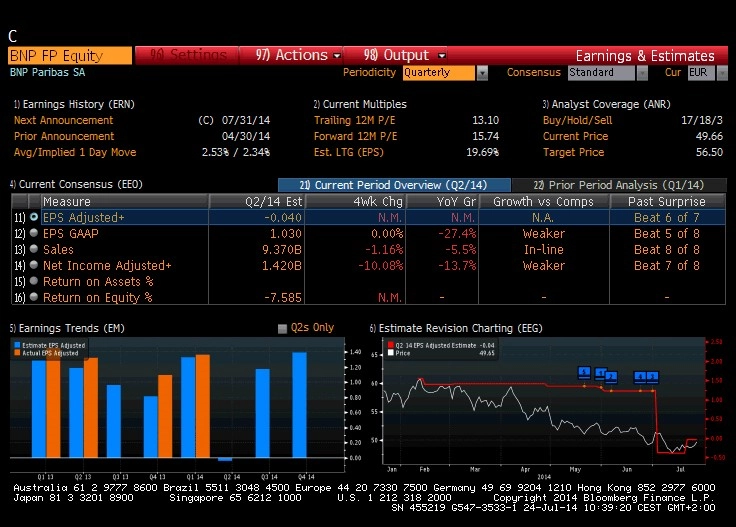Click the Return on Equity value -7.585
Image resolution: width=736 pixels, height=527 pixels.
tap(283, 298)
